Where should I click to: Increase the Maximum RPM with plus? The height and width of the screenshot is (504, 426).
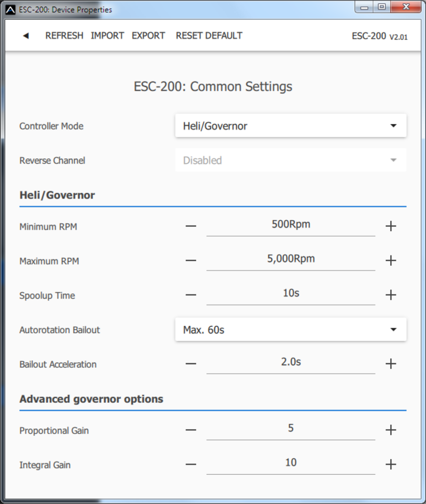click(390, 261)
